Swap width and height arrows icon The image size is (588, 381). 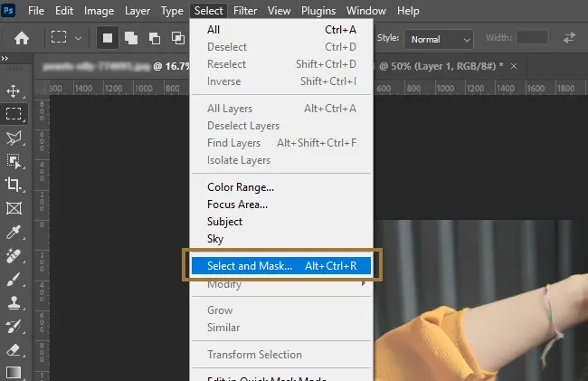click(569, 38)
